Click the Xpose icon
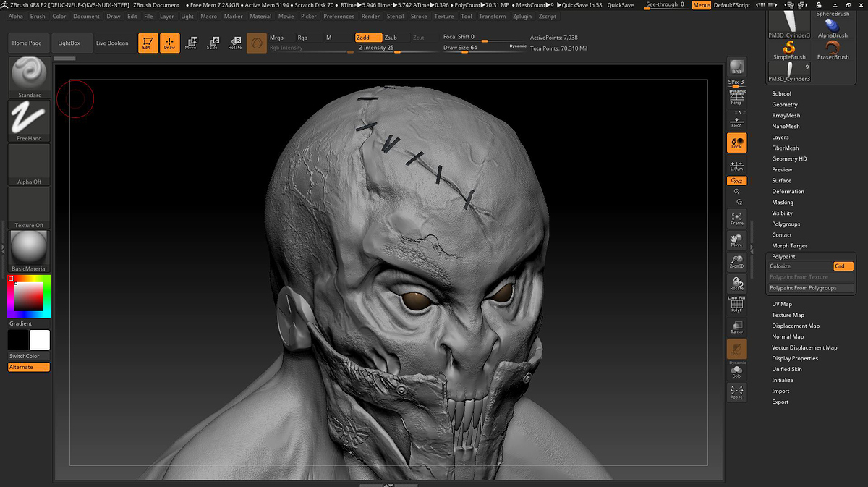 pos(736,392)
